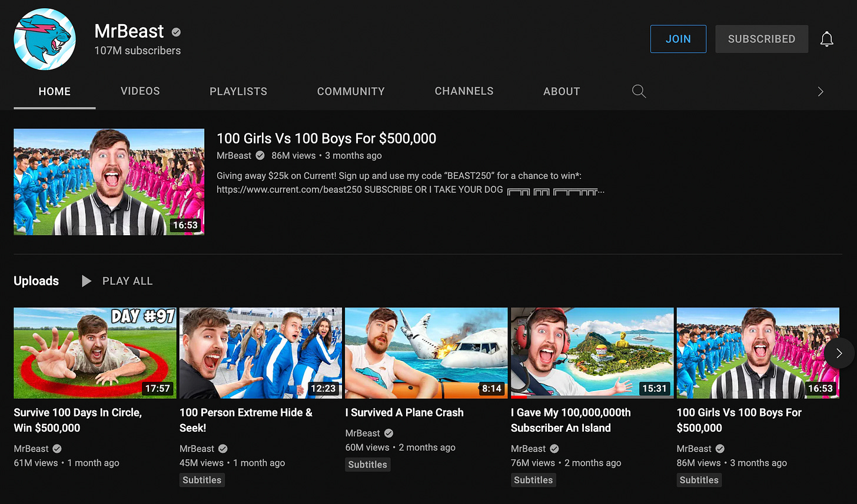
Task: Click the 17:57 duration badge
Action: click(158, 388)
